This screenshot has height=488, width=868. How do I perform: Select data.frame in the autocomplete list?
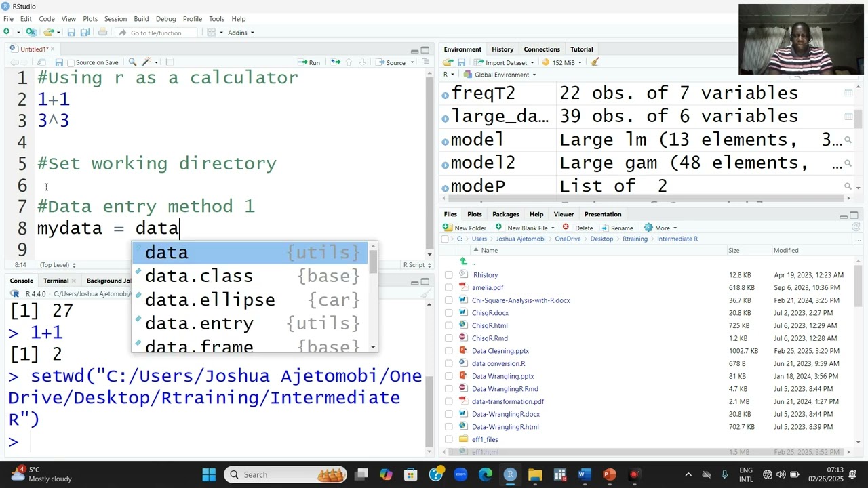251,346
